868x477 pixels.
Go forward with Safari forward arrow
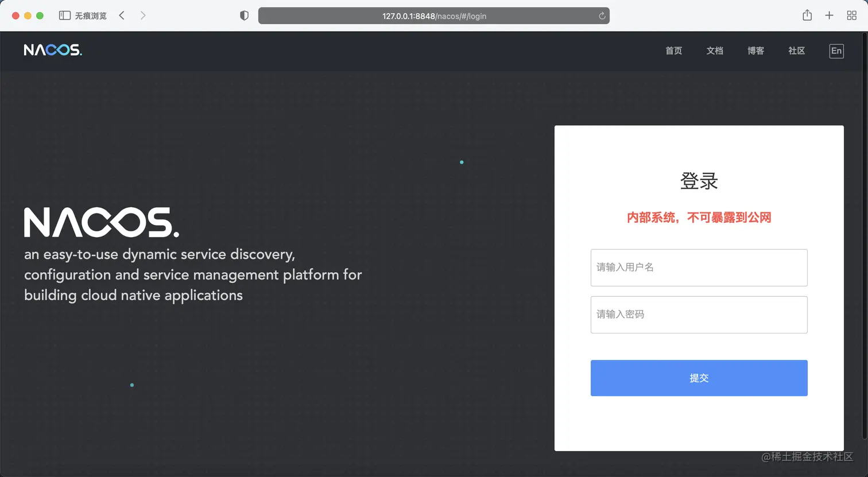pos(143,15)
